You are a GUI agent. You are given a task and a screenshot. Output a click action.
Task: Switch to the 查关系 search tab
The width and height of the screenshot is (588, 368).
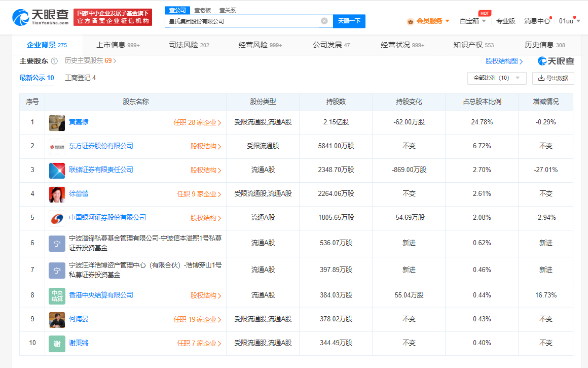coord(228,10)
